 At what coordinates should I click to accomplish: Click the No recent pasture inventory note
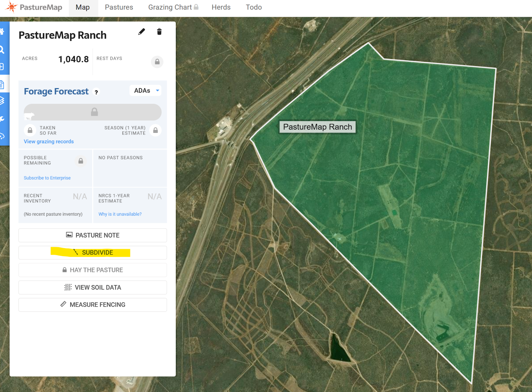pos(53,214)
